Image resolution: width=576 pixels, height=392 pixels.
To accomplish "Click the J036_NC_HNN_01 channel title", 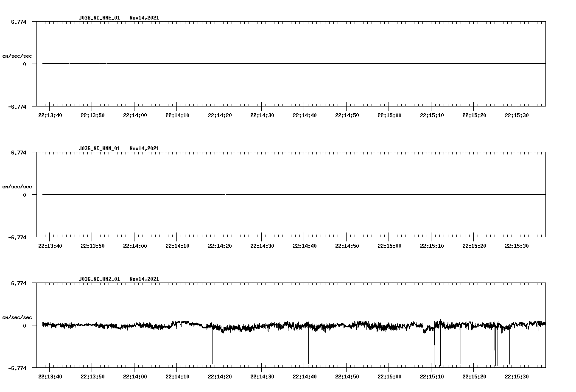I will pos(99,148).
